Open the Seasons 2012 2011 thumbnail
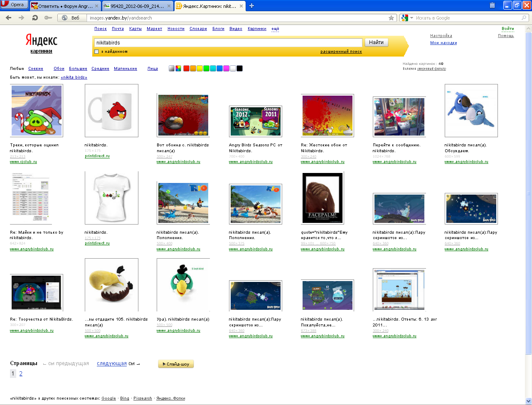The height and width of the screenshot is (405, 532). [256, 121]
